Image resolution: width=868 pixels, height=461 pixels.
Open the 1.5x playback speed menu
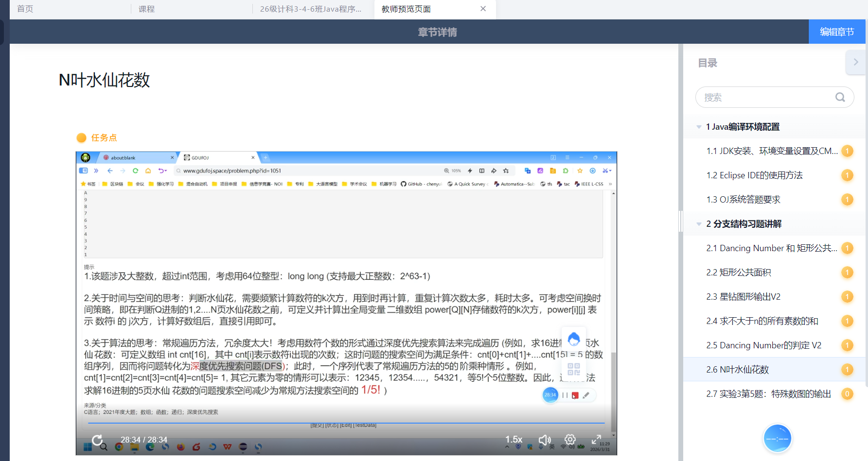[514, 440]
